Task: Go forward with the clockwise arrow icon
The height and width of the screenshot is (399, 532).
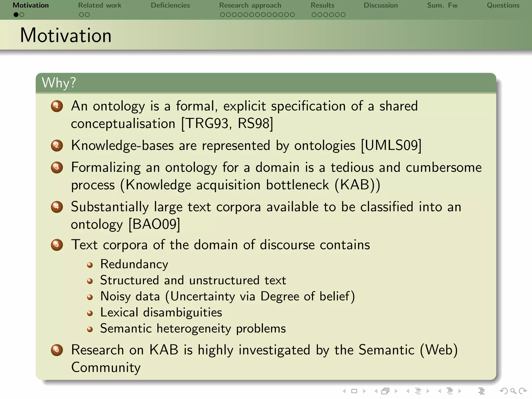Action: 523,391
